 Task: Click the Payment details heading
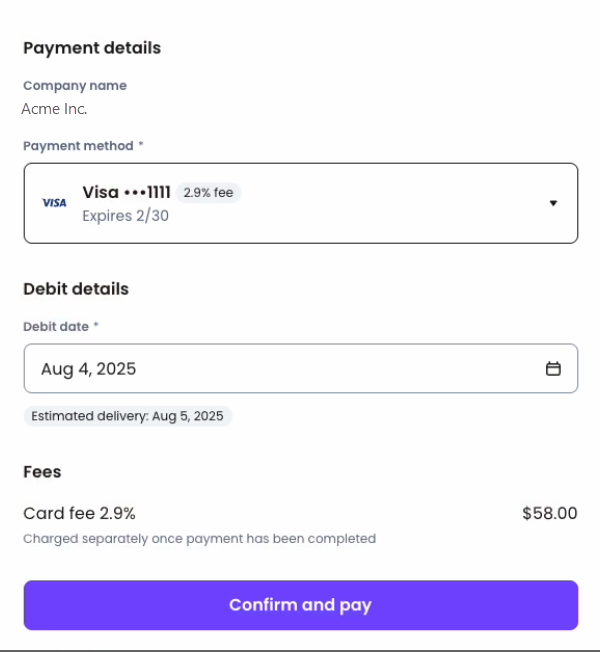point(92,48)
